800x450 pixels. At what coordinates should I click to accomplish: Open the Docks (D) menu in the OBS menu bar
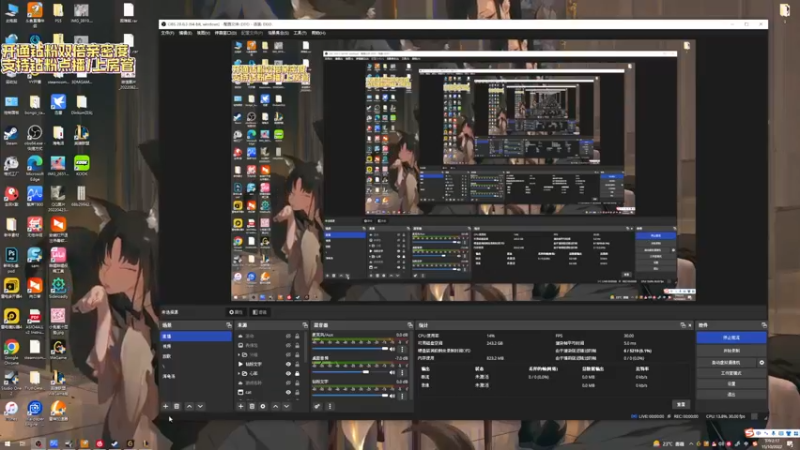[x=225, y=33]
